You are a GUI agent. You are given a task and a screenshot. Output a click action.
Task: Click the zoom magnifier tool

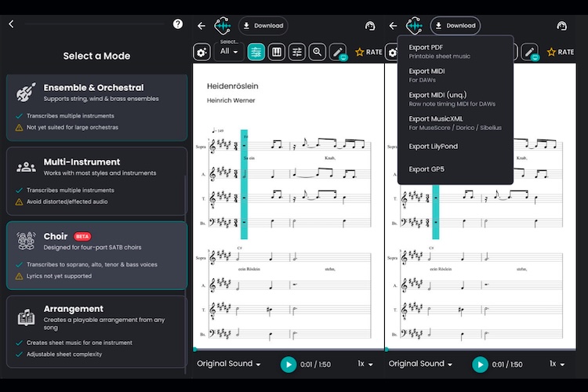pos(318,52)
